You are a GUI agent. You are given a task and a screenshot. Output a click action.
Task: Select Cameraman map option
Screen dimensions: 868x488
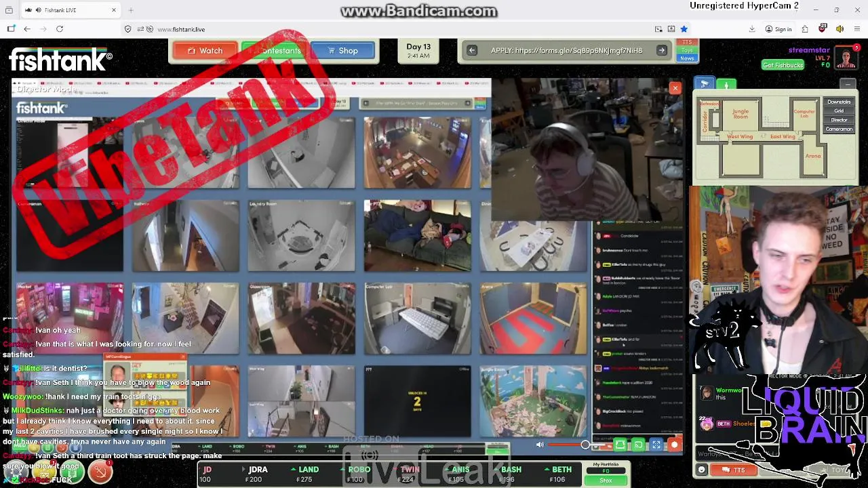pos(839,129)
